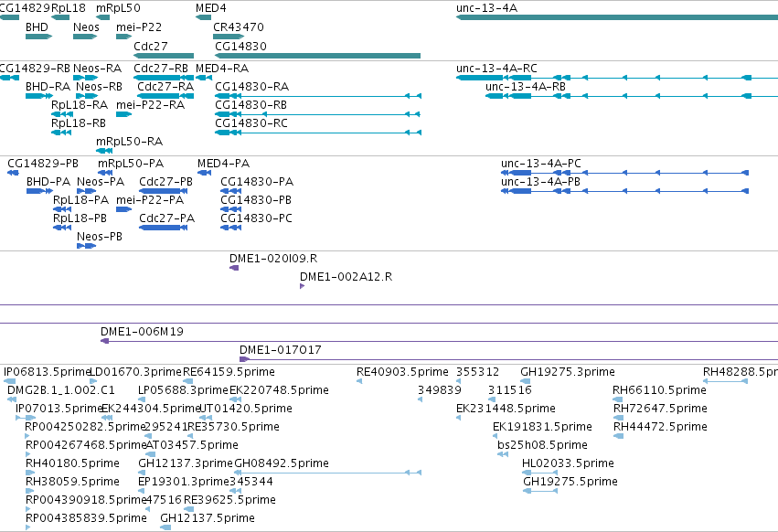
Task: Select the DME1-017O17 BAC clone
Action: 508,359
